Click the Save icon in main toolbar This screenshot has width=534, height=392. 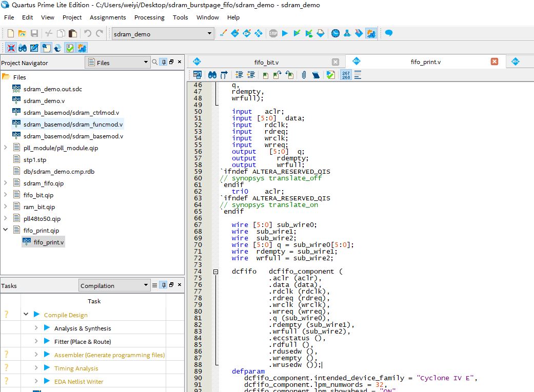[x=34, y=33]
